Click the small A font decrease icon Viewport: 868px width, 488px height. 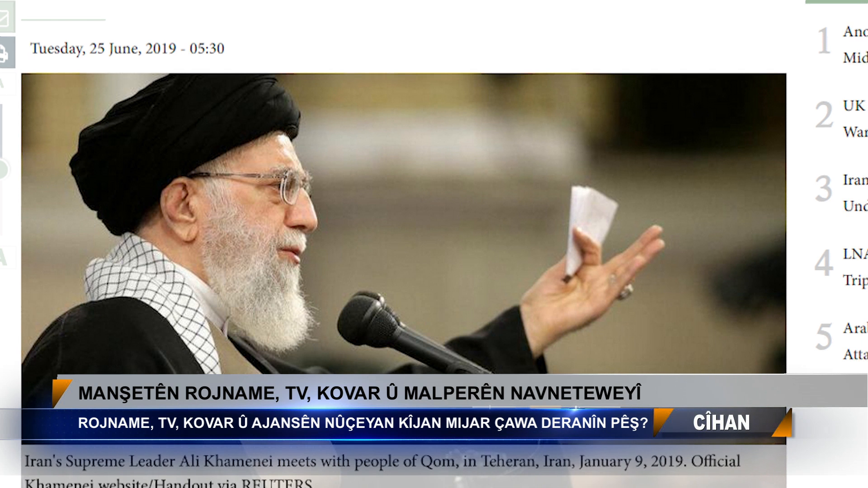click(x=4, y=84)
